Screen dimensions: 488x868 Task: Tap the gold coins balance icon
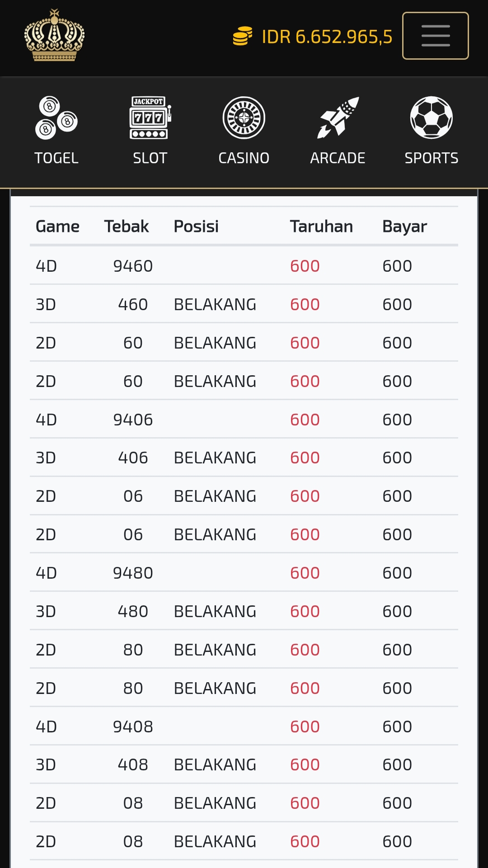pos(243,37)
